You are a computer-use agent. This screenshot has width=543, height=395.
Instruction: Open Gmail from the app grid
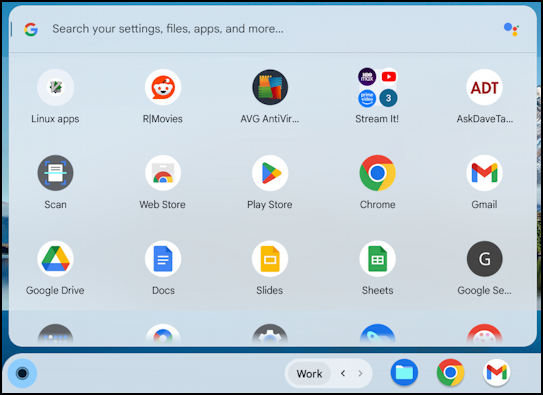tap(484, 173)
